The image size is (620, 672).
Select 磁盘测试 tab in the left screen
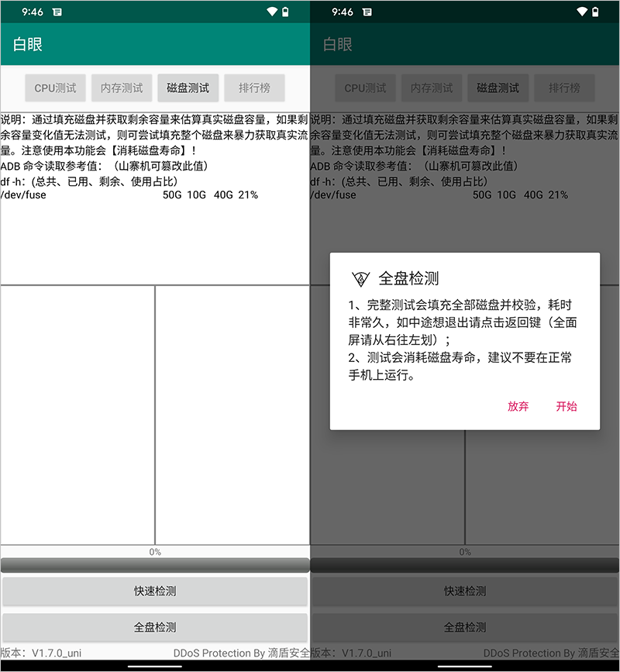coord(188,88)
